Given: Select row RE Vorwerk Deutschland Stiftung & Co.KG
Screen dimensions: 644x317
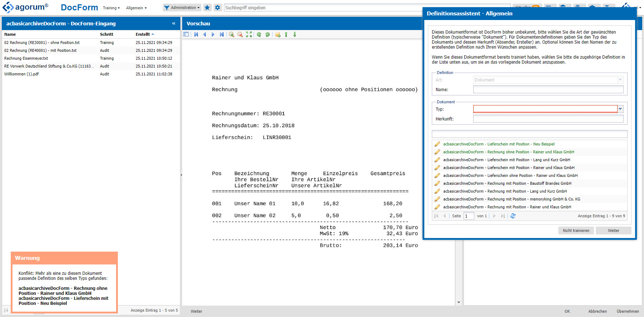Looking at the screenshot, I should (x=91, y=66).
